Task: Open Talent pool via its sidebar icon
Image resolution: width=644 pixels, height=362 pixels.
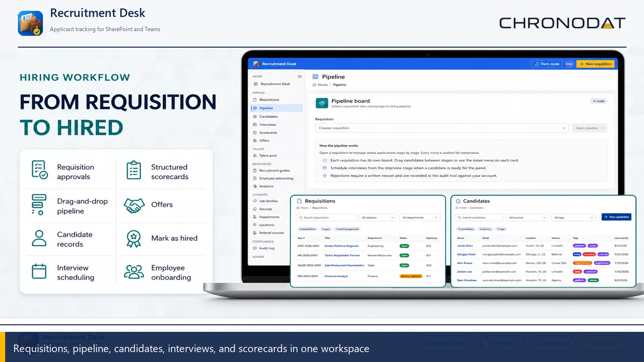Action: [x=255, y=156]
